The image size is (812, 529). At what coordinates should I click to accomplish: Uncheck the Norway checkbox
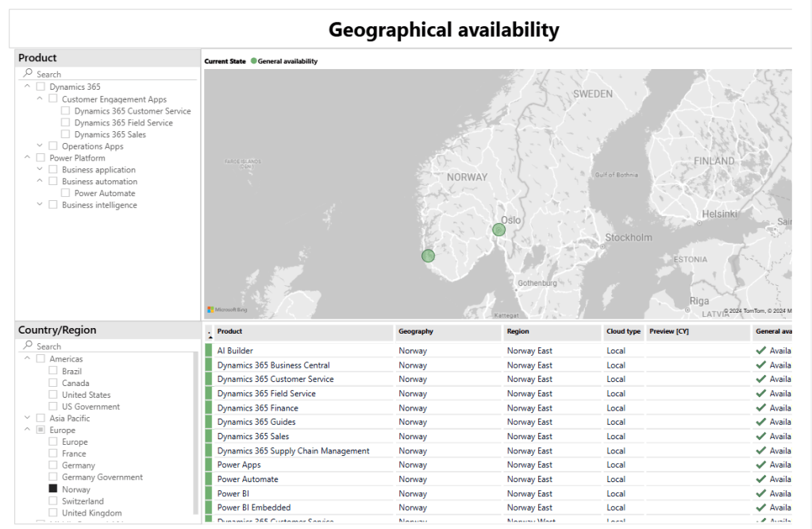pos(53,489)
